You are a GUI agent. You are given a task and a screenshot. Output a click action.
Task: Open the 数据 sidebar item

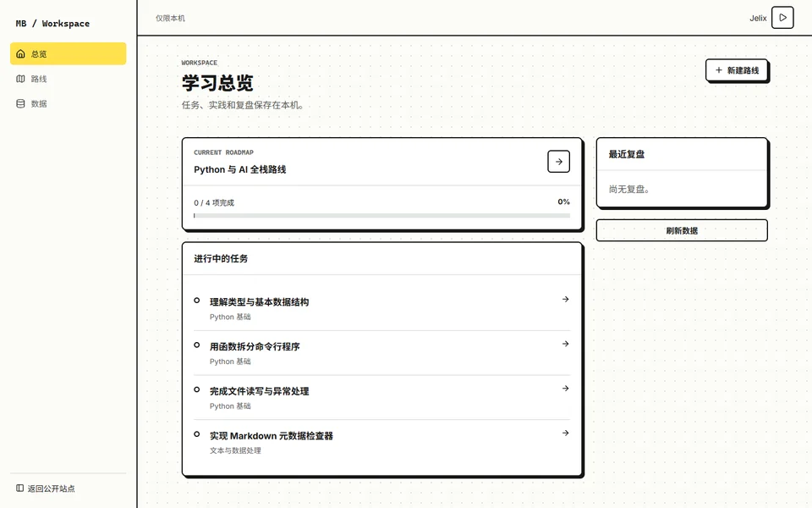68,103
